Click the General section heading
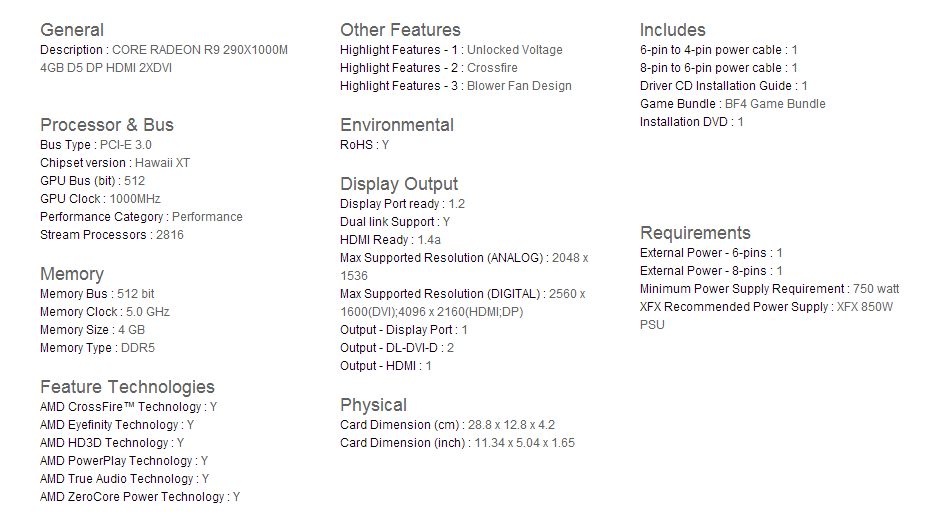 click(x=72, y=30)
